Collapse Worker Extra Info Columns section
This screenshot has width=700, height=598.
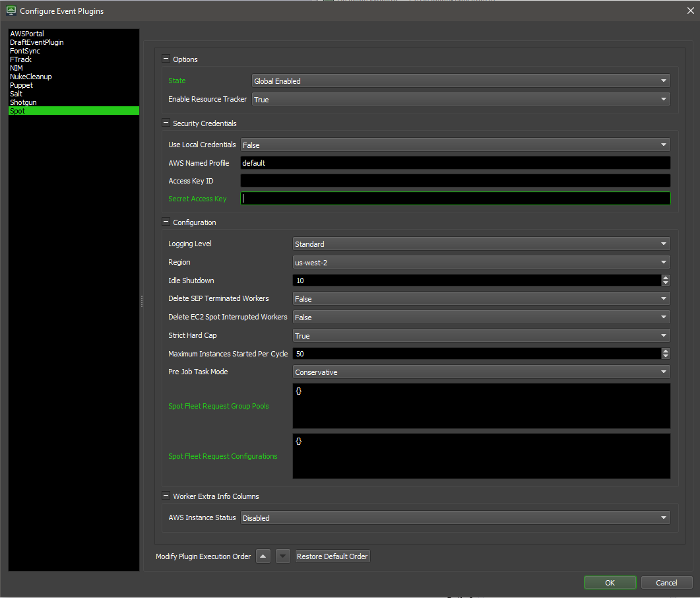point(166,496)
